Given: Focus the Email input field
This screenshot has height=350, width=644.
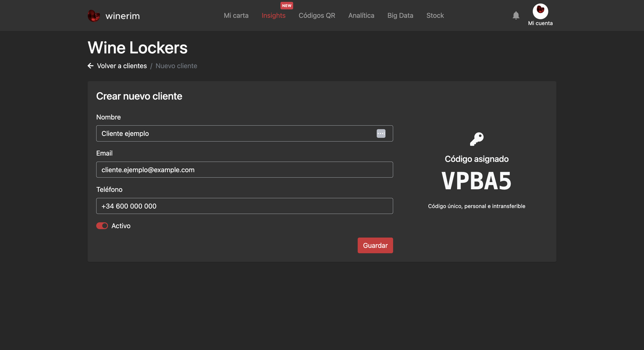Looking at the screenshot, I should pyautogui.click(x=244, y=170).
